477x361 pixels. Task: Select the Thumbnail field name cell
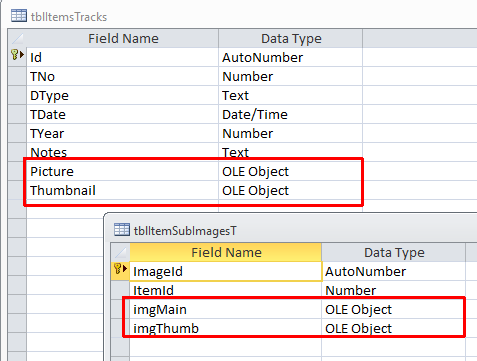123,190
